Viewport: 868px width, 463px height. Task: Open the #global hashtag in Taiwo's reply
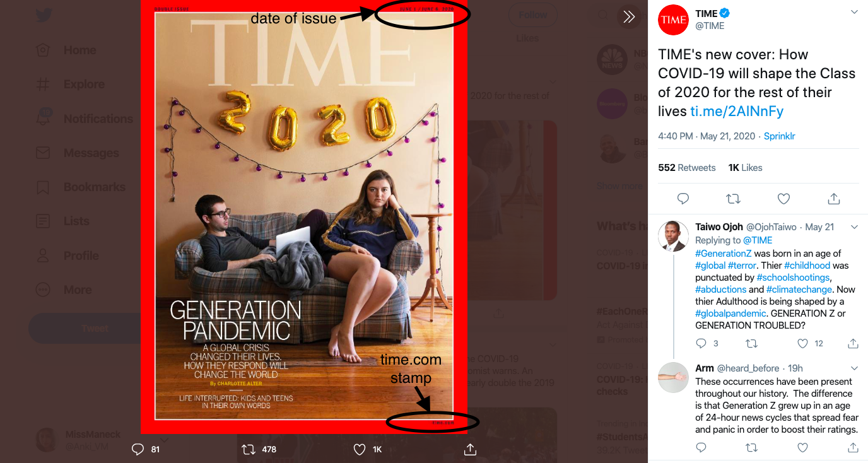(x=710, y=266)
